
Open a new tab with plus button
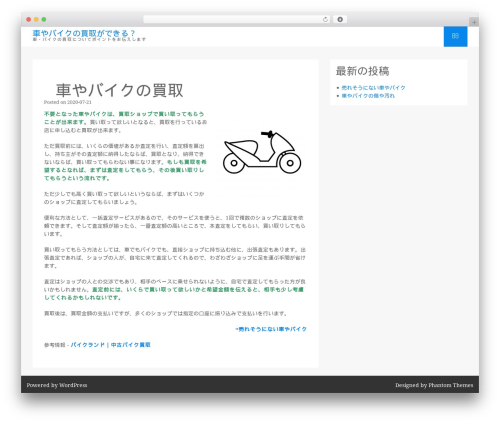474,22
